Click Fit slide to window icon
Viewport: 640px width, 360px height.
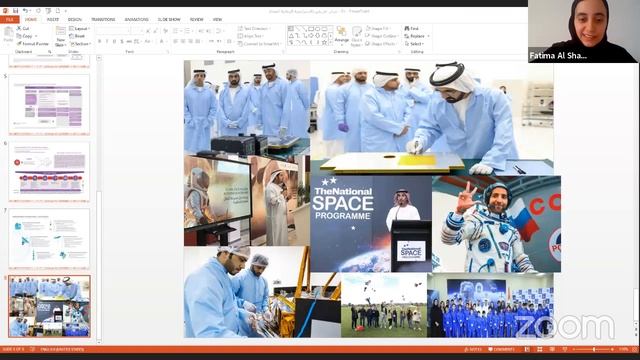pyautogui.click(x=635, y=350)
